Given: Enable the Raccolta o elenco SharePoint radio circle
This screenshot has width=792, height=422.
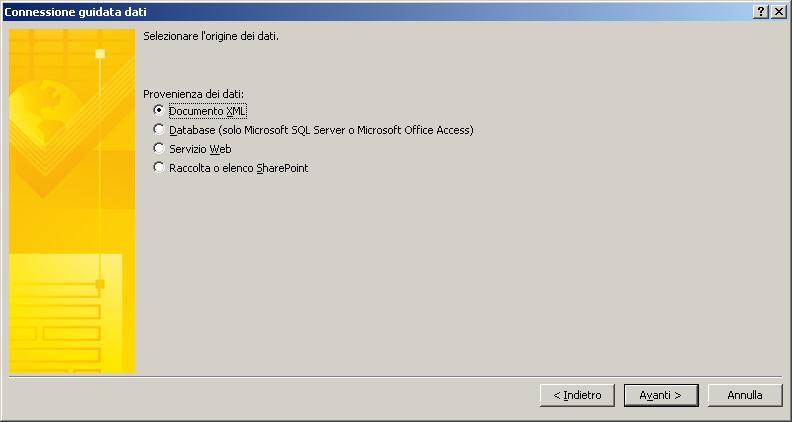Looking at the screenshot, I should pos(159,167).
